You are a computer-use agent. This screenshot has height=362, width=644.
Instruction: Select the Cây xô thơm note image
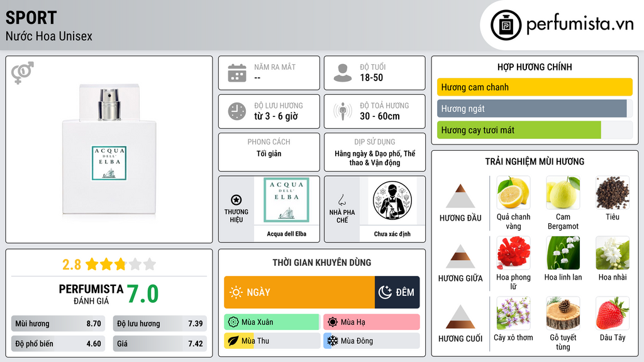point(513,313)
